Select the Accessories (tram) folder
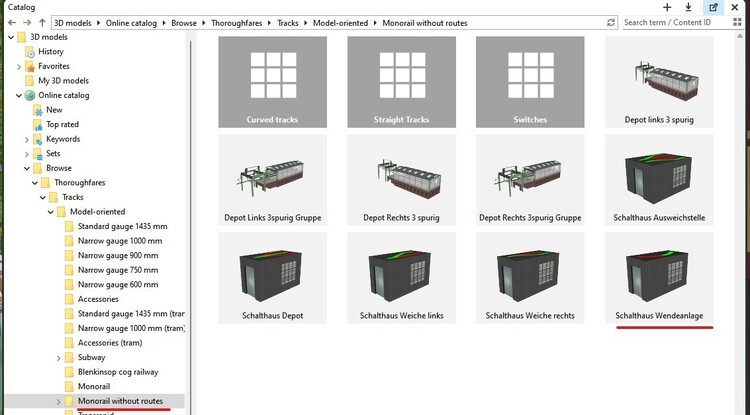 (110, 343)
